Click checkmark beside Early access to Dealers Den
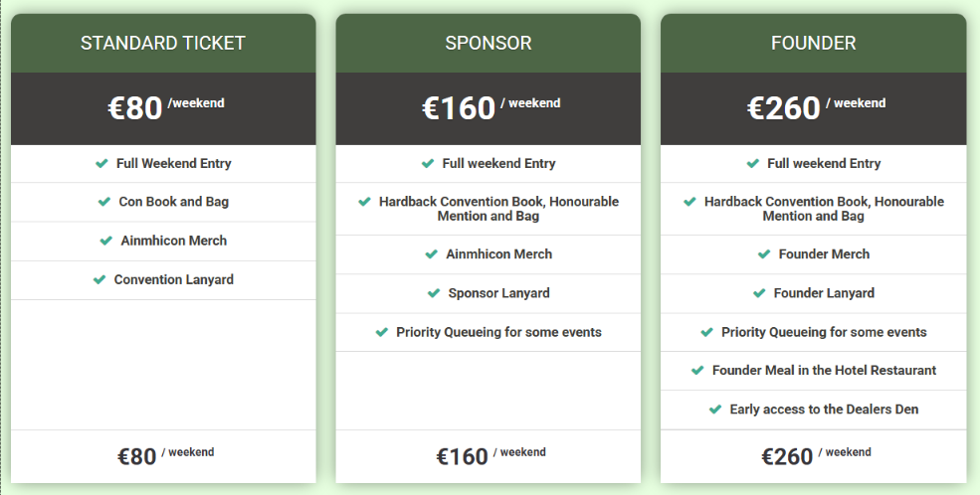 (715, 409)
